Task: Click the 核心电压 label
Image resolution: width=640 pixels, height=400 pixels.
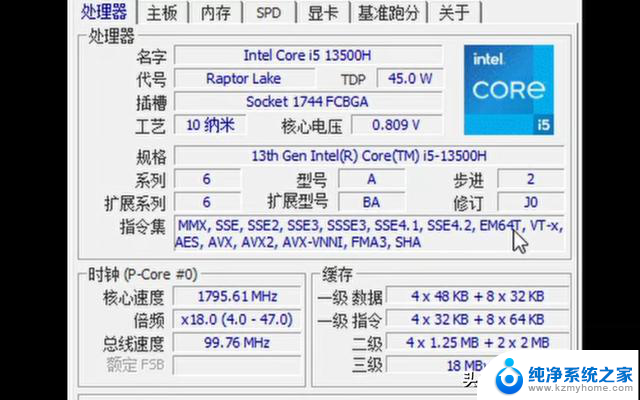Action: click(x=311, y=127)
